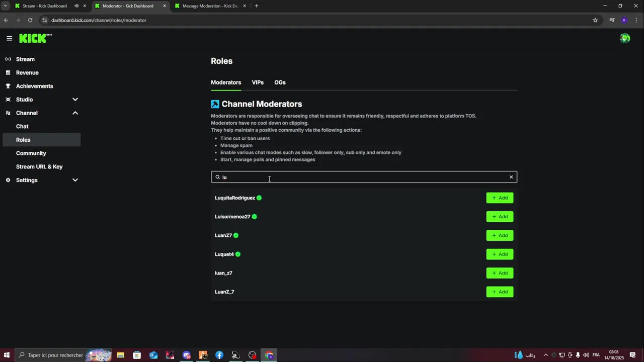This screenshot has height=362, width=644.
Task: Show hidden system tray icons
Action: pos(545,355)
